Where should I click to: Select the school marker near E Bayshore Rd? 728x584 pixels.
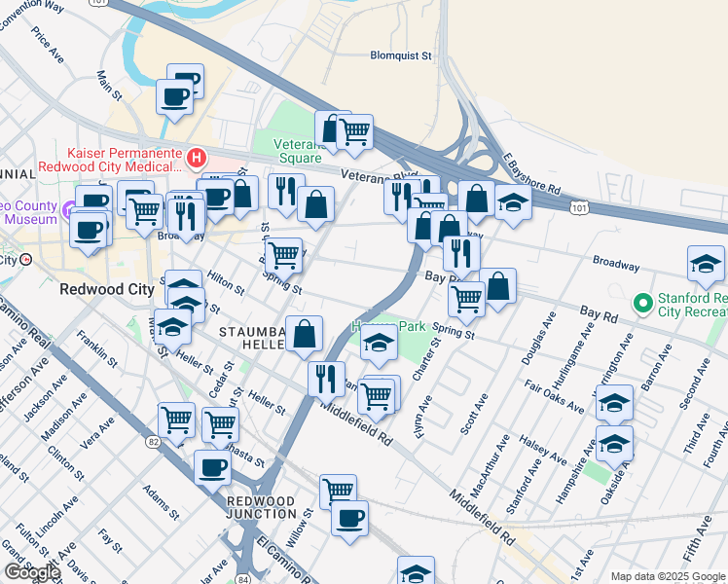pyautogui.click(x=513, y=205)
